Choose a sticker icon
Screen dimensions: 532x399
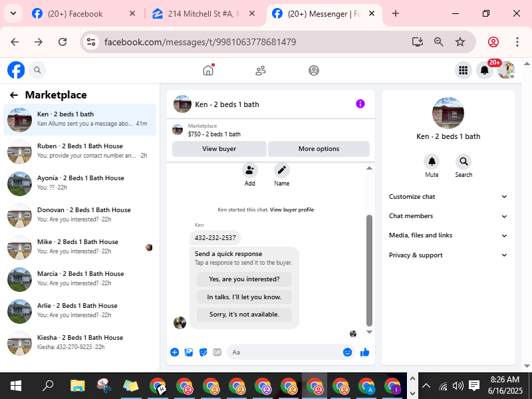pyautogui.click(x=203, y=352)
